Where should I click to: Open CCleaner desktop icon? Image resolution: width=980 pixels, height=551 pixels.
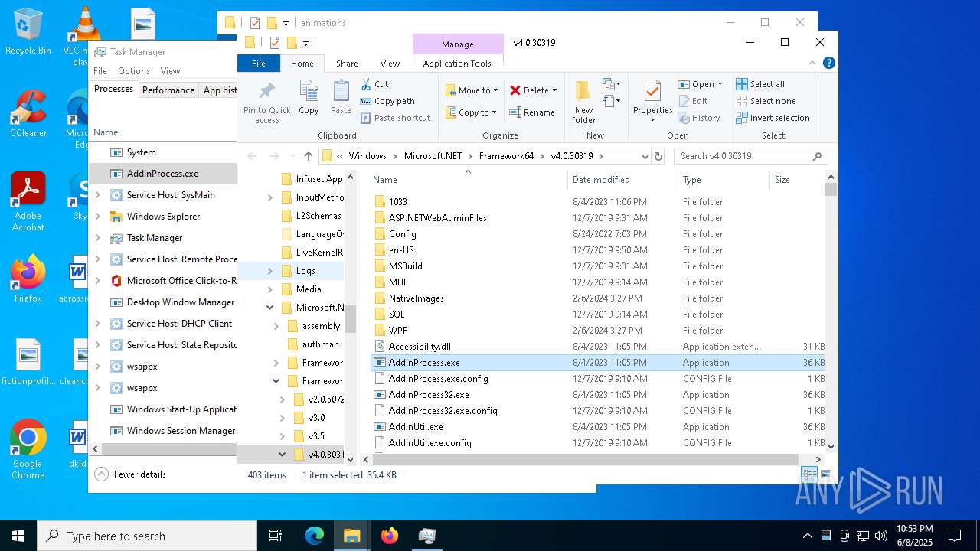pyautogui.click(x=28, y=113)
